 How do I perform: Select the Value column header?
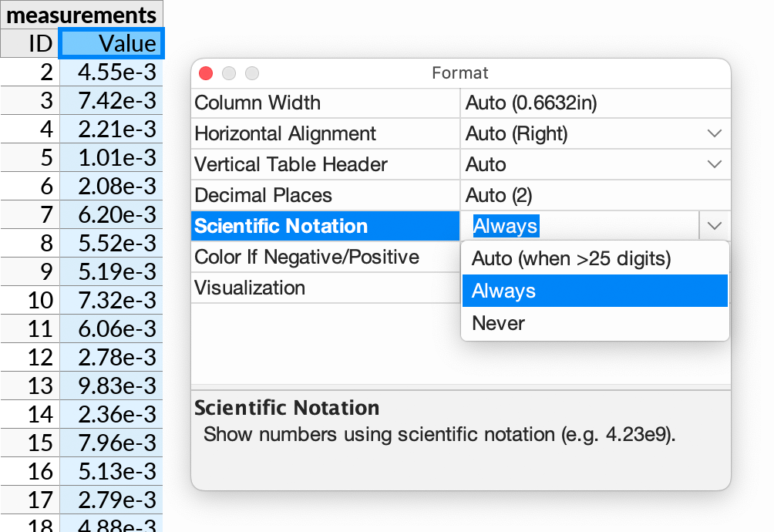[111, 44]
